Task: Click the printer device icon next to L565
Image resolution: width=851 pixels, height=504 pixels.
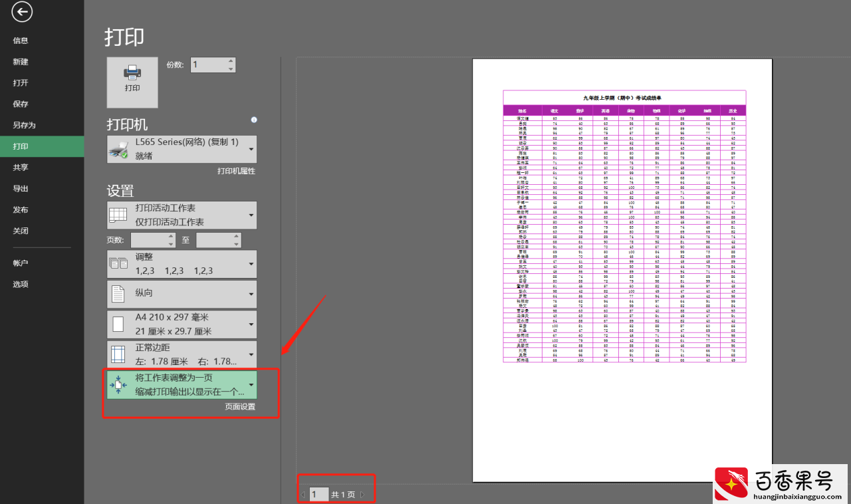Action: (x=119, y=150)
